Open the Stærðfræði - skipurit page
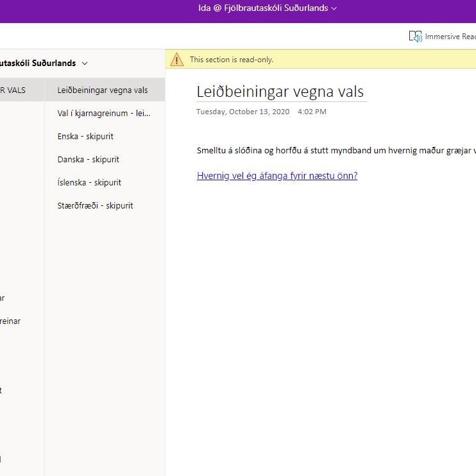 click(x=95, y=206)
